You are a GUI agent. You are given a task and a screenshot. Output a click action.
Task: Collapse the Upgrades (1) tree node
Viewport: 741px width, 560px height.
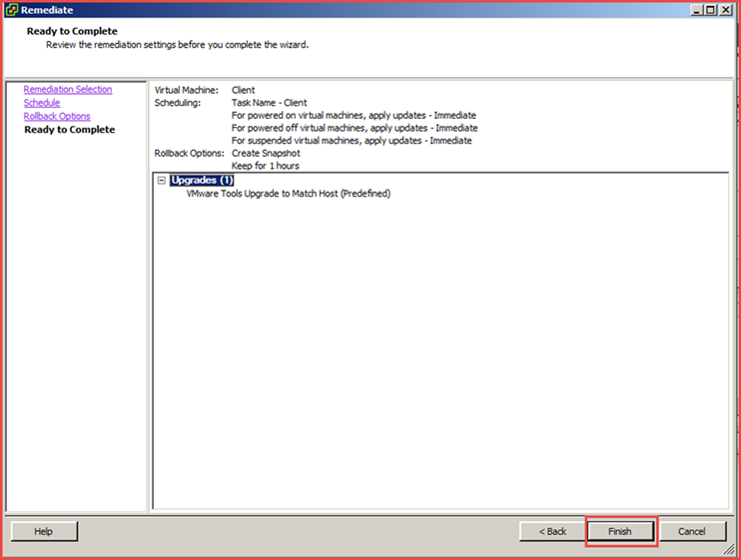pos(162,181)
